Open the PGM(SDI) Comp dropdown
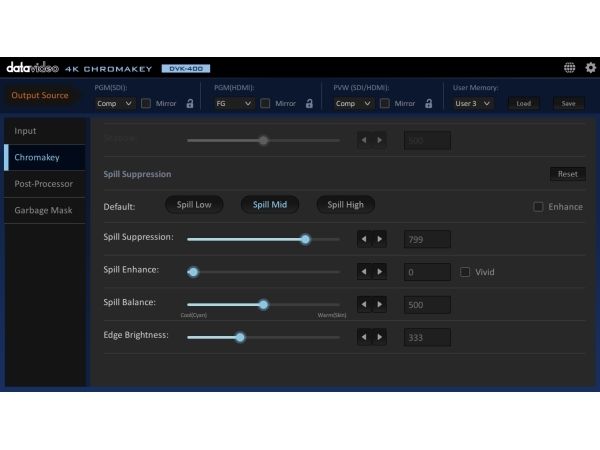The width and height of the screenshot is (600, 450). [x=114, y=103]
